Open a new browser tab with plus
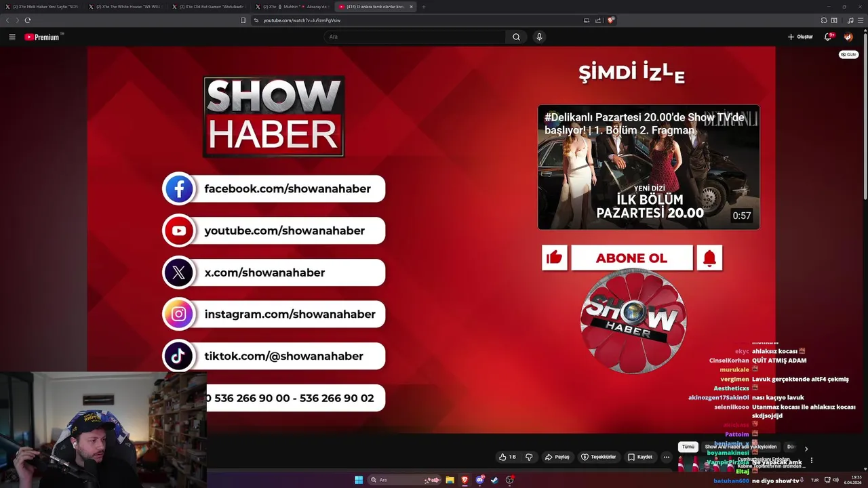The width and height of the screenshot is (868, 488). tap(424, 7)
